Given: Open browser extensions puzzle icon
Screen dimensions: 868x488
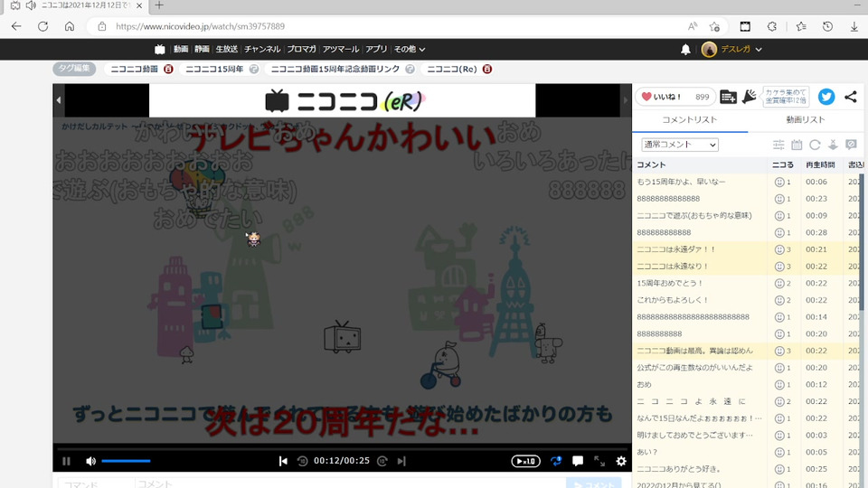Looking at the screenshot, I should coord(771,26).
